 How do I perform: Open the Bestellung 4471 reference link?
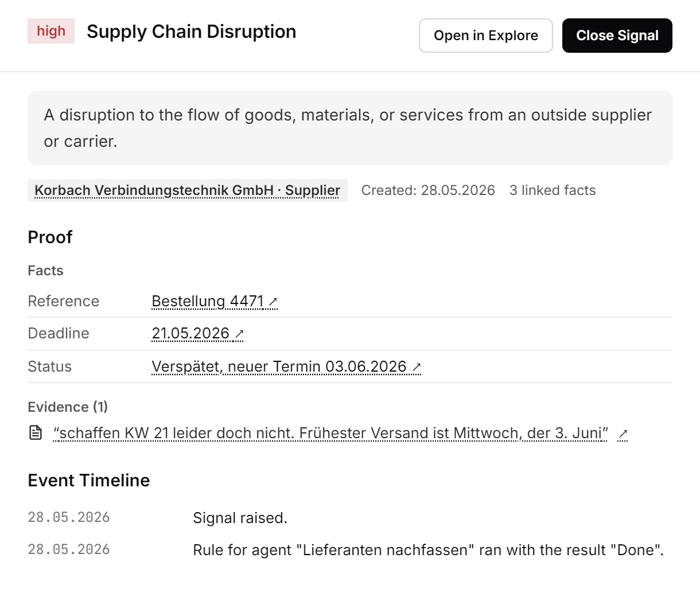(x=208, y=301)
